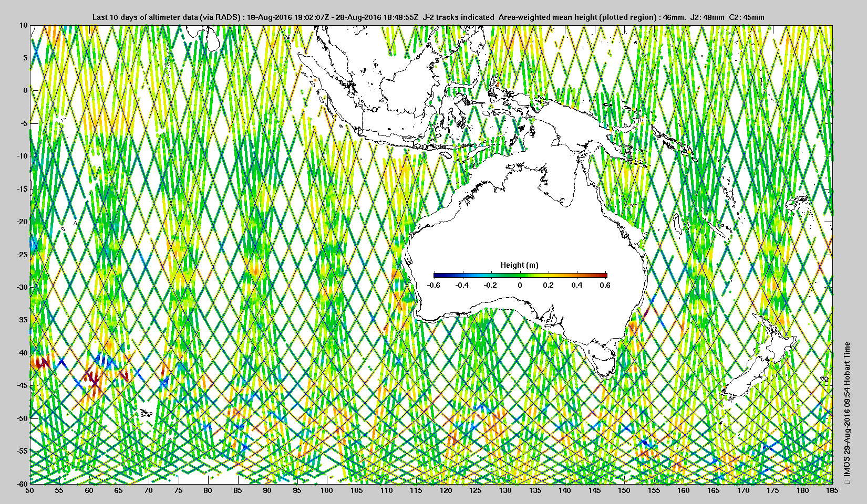Click the 0 label under the colorbar

pos(520,285)
